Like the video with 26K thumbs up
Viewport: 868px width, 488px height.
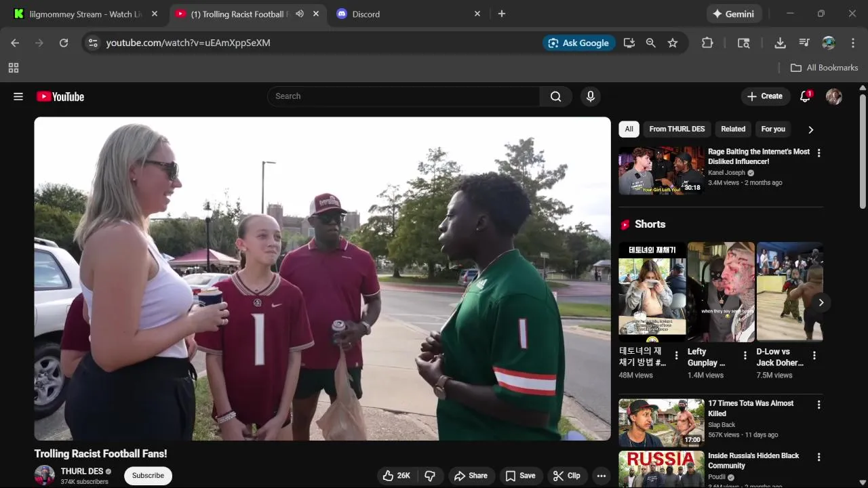click(397, 476)
